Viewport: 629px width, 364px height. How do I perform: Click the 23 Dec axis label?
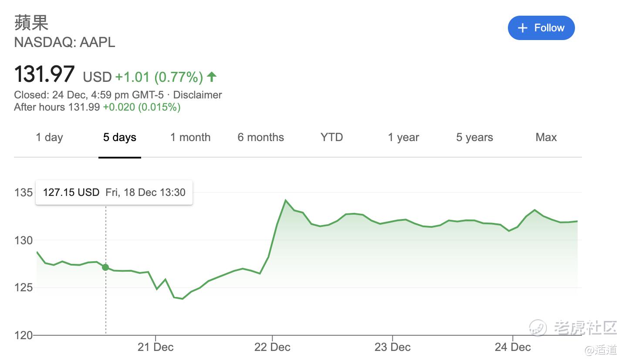tap(392, 347)
